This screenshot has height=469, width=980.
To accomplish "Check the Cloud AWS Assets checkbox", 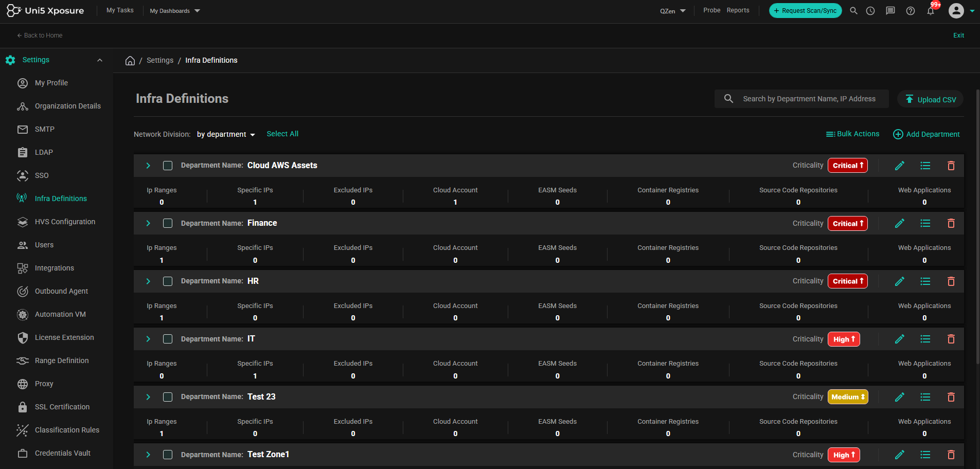I will pyautogui.click(x=167, y=166).
